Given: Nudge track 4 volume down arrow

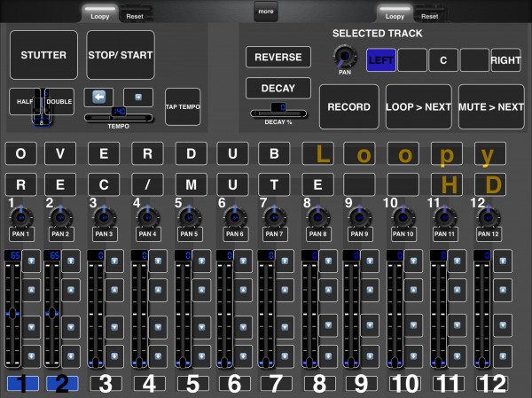Looking at the screenshot, I should click(x=158, y=327).
